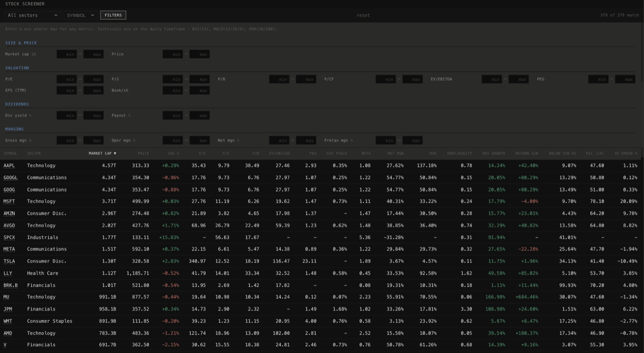
Task: Click the Consumer Staples sector cell
Action: click(50, 321)
